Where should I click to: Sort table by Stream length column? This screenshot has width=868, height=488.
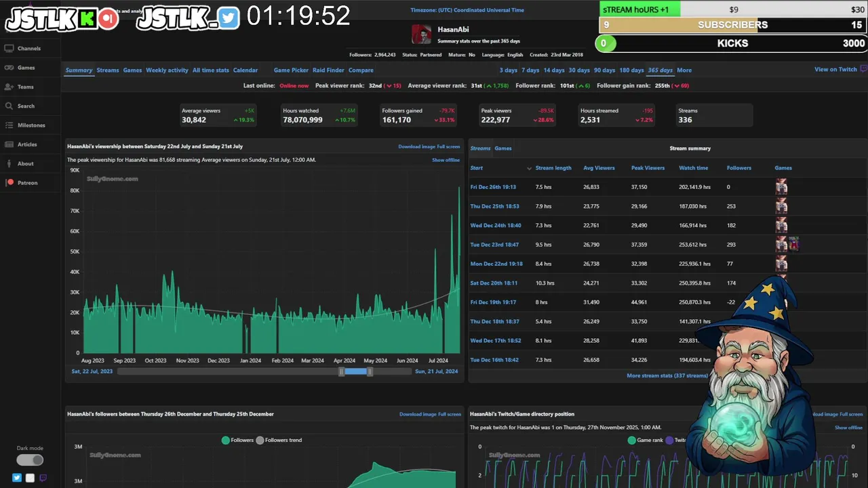(553, 168)
